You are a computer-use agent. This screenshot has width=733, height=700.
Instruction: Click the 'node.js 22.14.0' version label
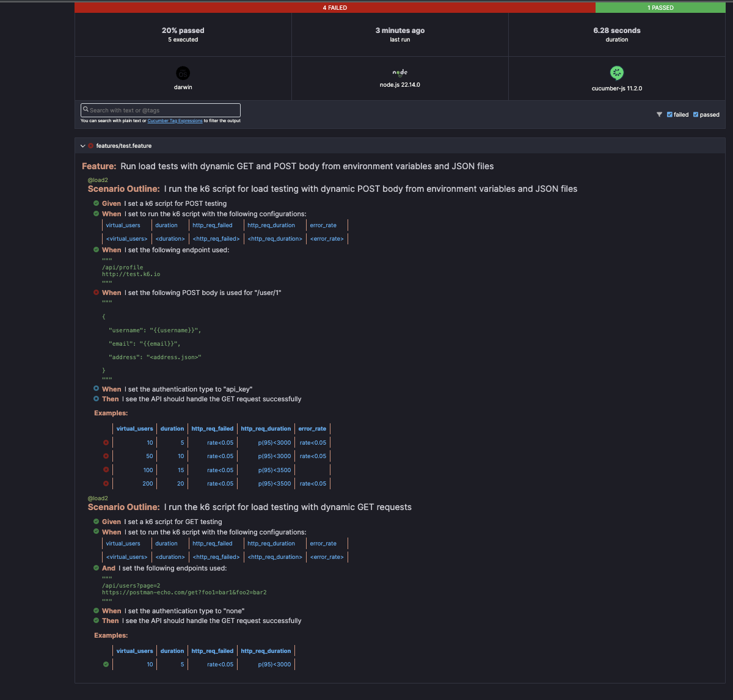400,85
